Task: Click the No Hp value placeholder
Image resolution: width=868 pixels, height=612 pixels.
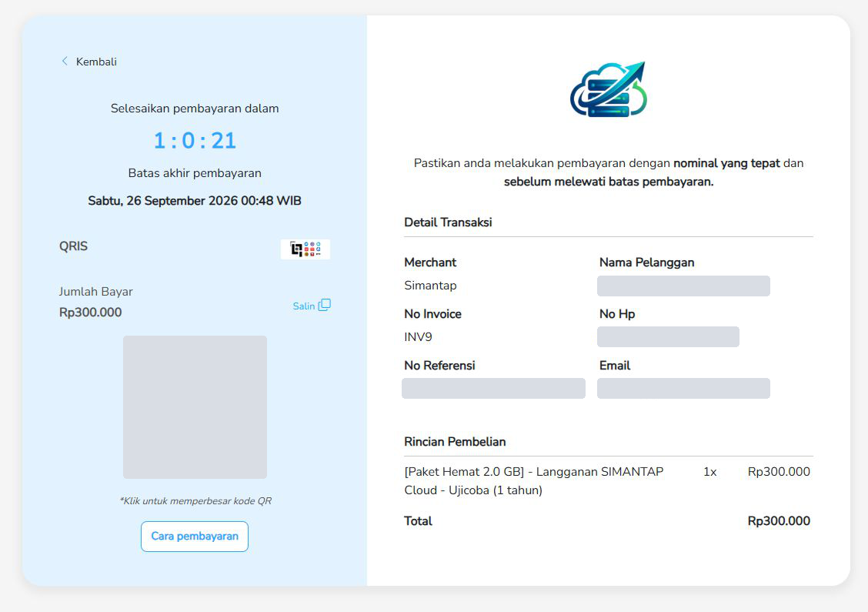Action: coord(668,336)
